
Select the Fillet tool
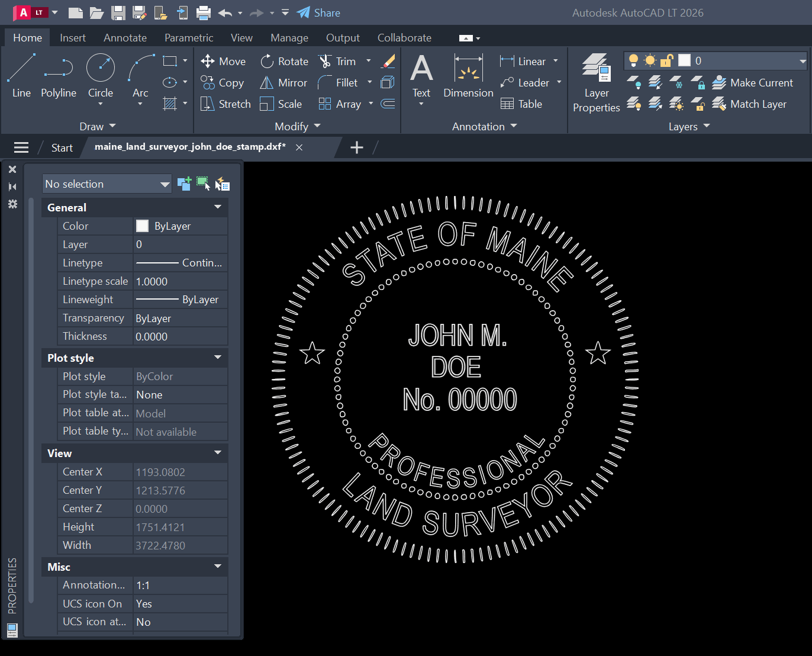[x=338, y=83]
